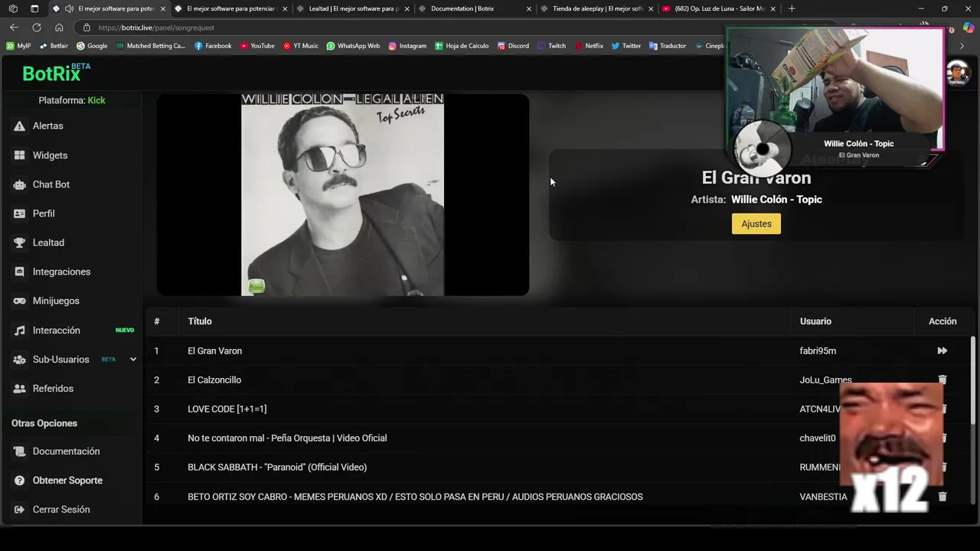Open Documentación from Otras Opciones
Image resolution: width=980 pixels, height=551 pixels.
pos(66,452)
